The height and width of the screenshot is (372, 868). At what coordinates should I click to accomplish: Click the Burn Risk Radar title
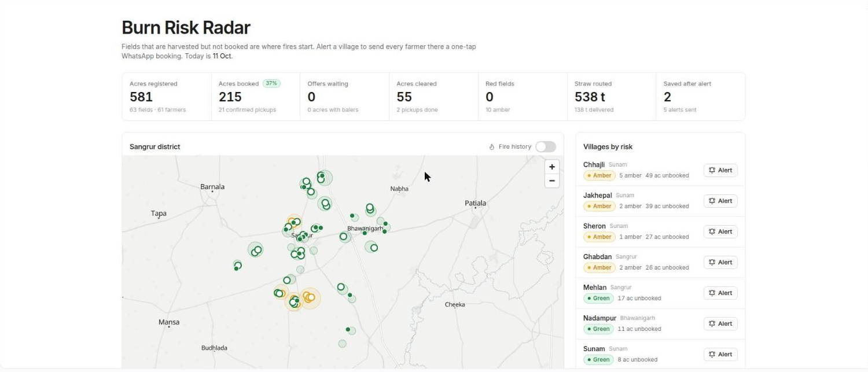click(x=186, y=27)
